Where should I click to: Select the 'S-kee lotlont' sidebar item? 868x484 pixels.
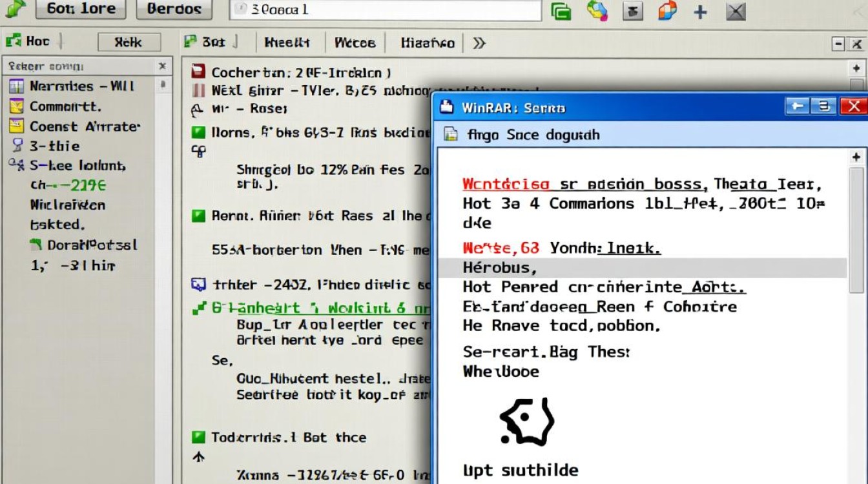pos(77,166)
